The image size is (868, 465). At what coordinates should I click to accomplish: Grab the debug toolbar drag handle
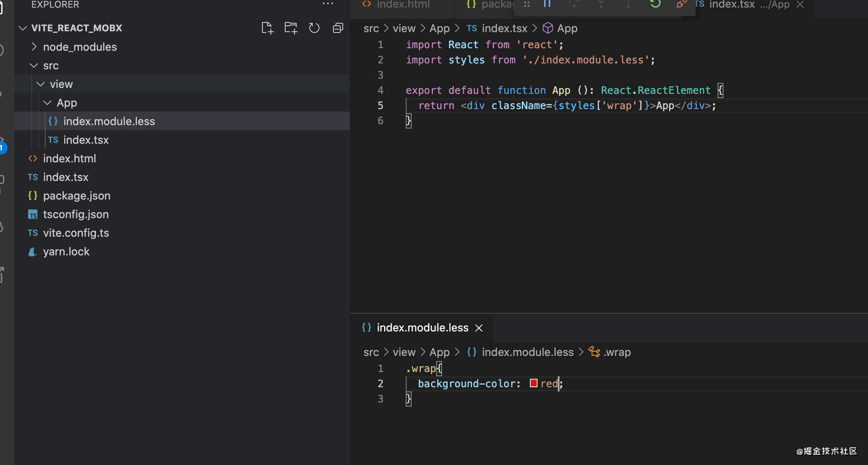(x=527, y=4)
